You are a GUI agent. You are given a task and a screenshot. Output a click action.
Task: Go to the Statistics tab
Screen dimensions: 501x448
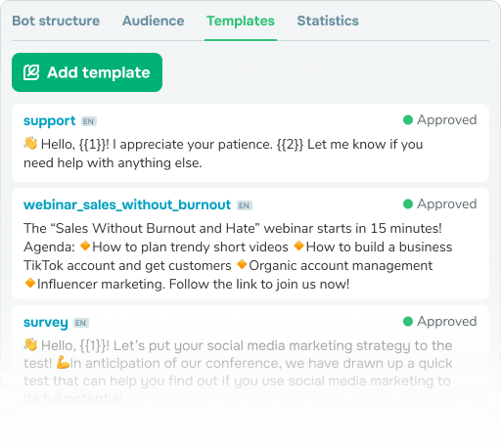(x=328, y=21)
